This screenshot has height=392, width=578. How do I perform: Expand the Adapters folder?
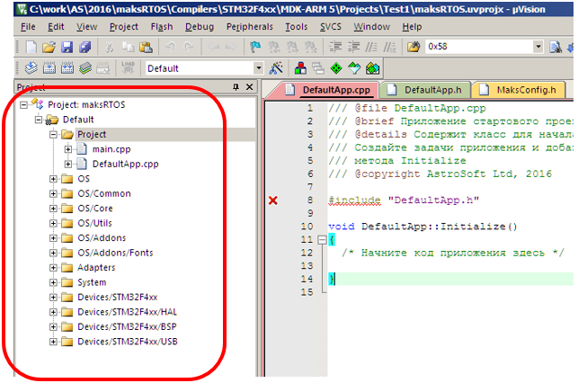click(53, 268)
